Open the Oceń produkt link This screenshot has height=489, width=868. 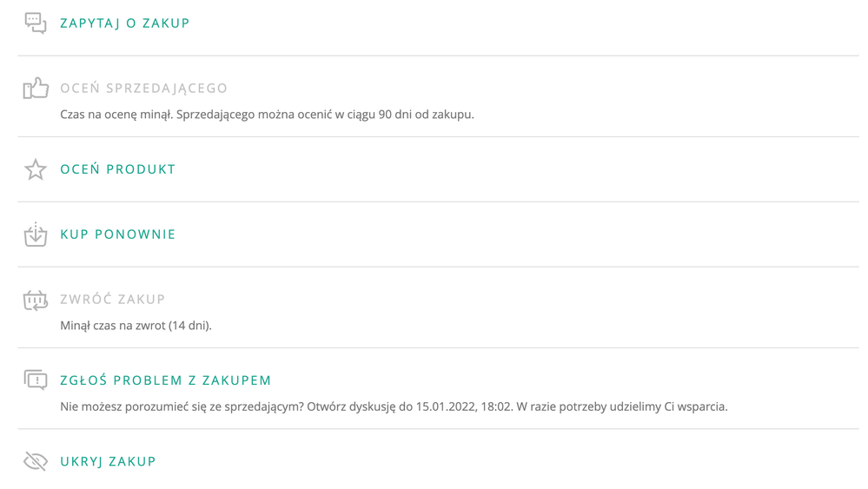117,169
